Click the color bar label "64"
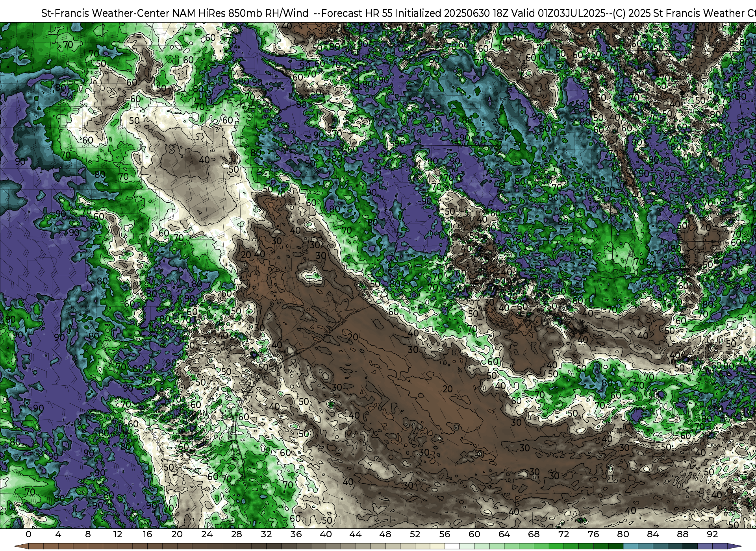Viewport: 756px width, 551px height. click(x=504, y=534)
